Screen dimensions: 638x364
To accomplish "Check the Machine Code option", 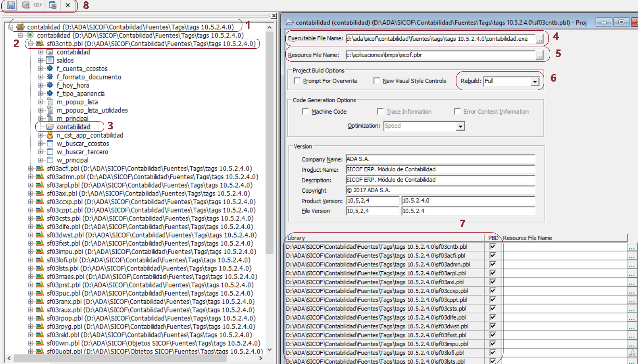I will [x=305, y=111].
